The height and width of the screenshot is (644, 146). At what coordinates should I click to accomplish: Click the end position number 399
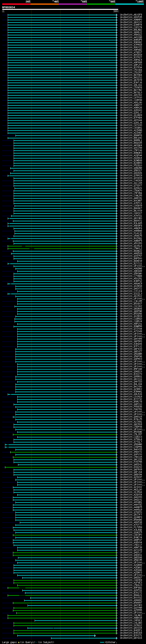coord(115,11)
